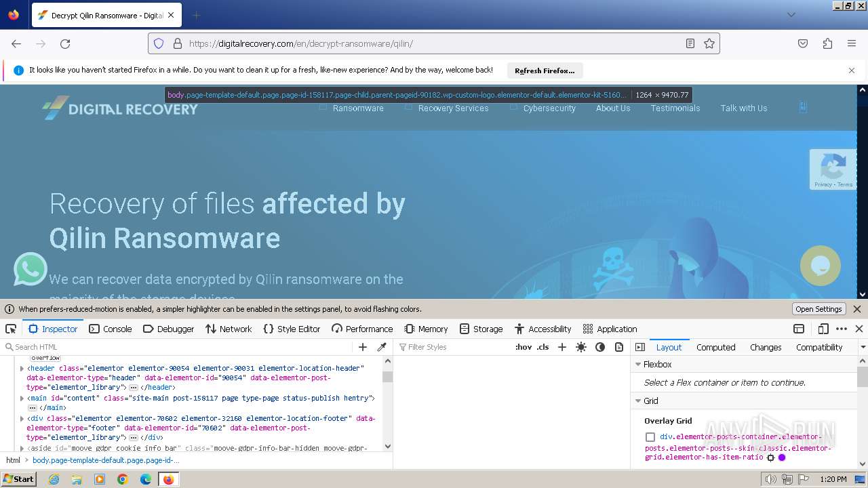Open the Performance panel
Image resolution: width=868 pixels, height=488 pixels.
point(362,329)
